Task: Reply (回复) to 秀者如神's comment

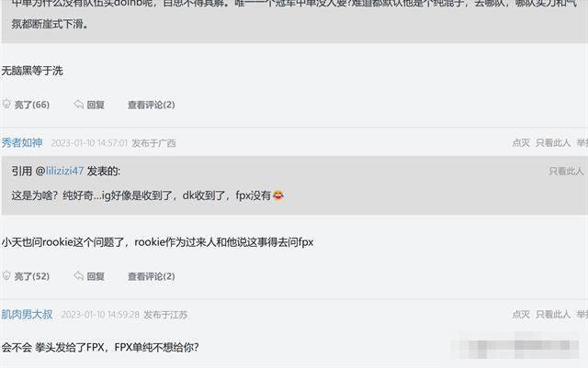Action: pos(96,276)
